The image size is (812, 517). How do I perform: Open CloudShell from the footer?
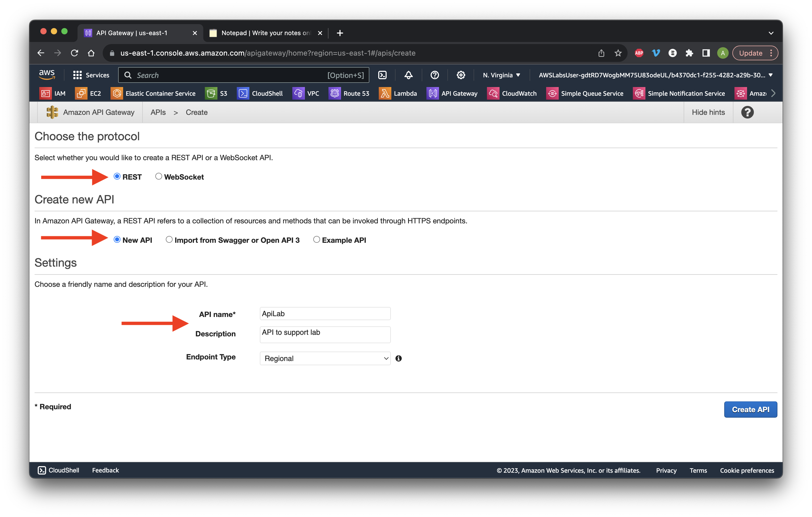pyautogui.click(x=58, y=470)
